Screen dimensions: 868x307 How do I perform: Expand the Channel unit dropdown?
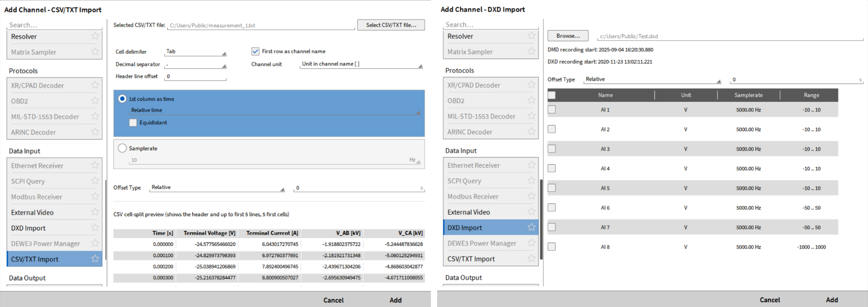[361, 64]
